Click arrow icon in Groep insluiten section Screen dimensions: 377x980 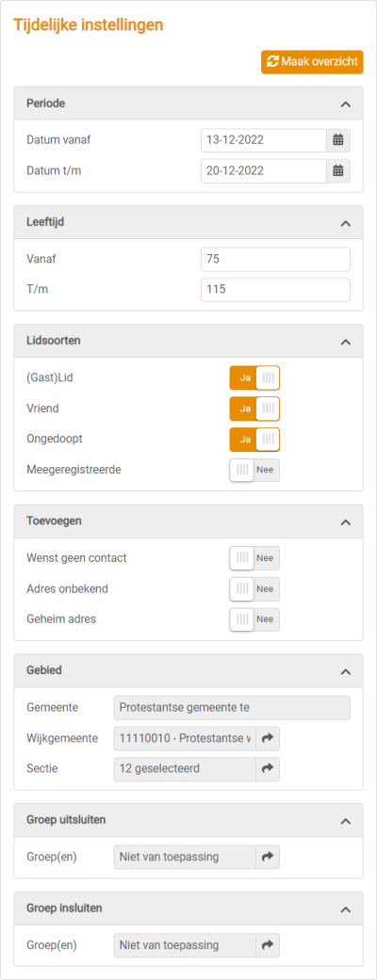pos(268,945)
